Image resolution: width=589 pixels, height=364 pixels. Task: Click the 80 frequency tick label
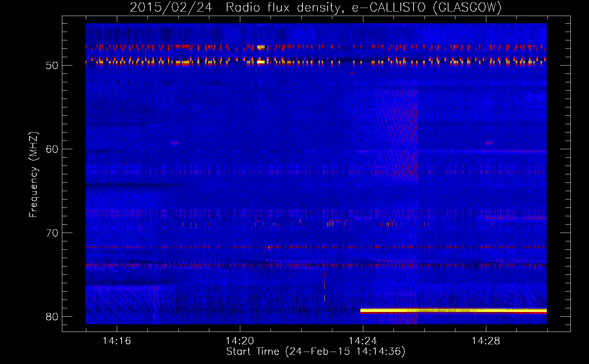click(52, 317)
